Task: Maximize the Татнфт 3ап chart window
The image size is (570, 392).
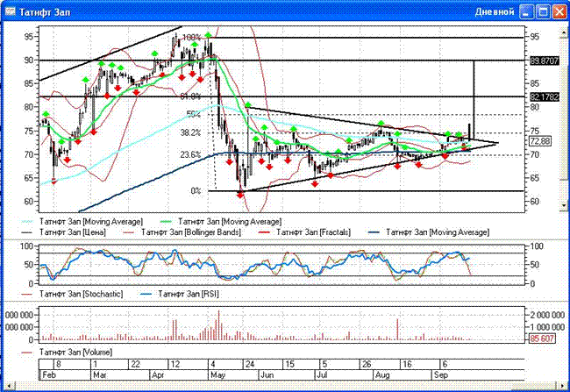Action: point(544,12)
